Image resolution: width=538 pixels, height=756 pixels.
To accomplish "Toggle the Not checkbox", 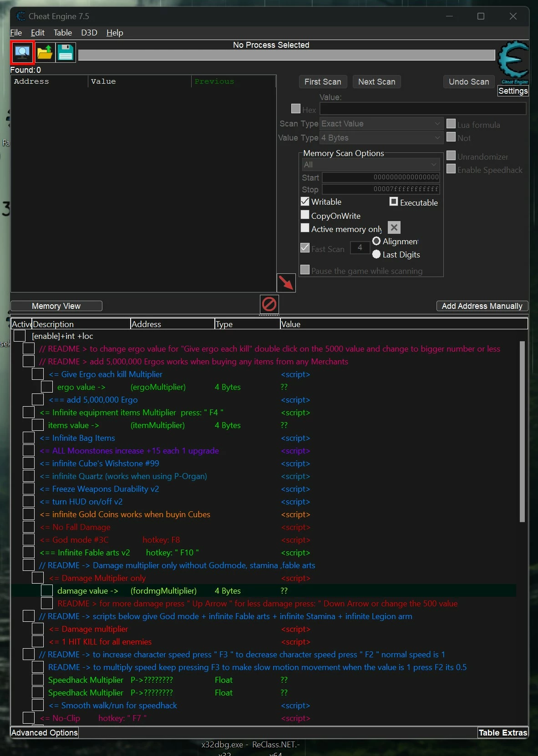I will pyautogui.click(x=451, y=137).
